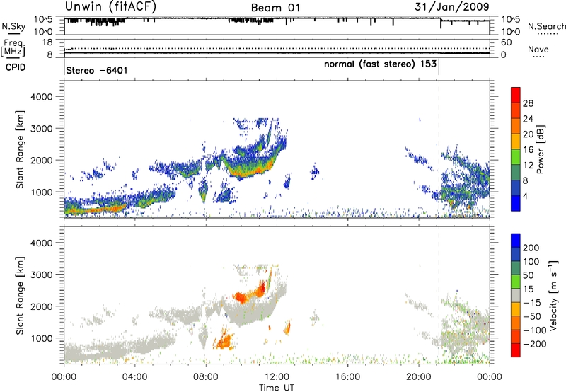Click the 'Beam 01' heading

coord(275,8)
